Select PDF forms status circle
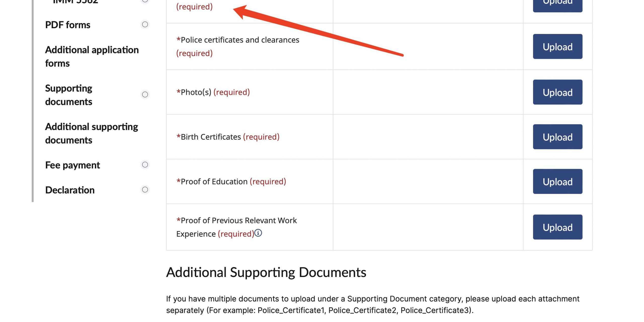644x322 pixels. tap(145, 24)
